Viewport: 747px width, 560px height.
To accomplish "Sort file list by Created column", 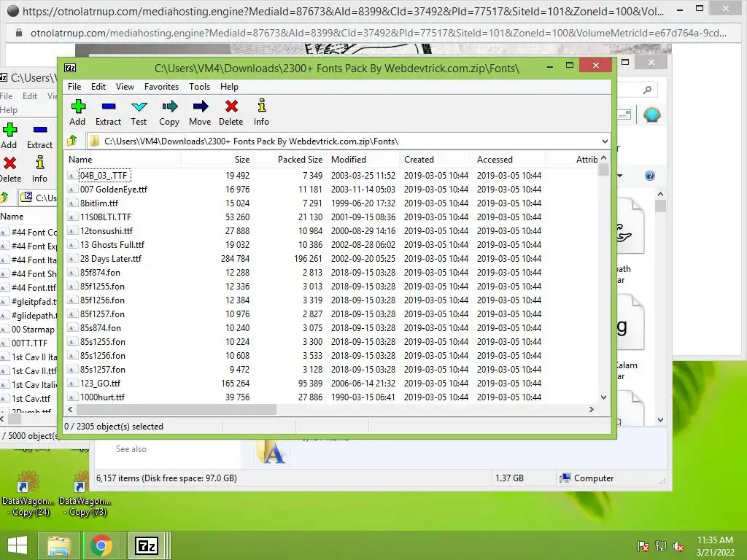I will coord(436,160).
